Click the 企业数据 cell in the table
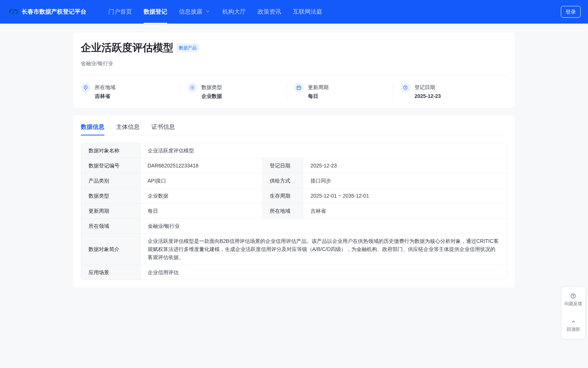This screenshot has height=368, width=588. click(x=158, y=196)
